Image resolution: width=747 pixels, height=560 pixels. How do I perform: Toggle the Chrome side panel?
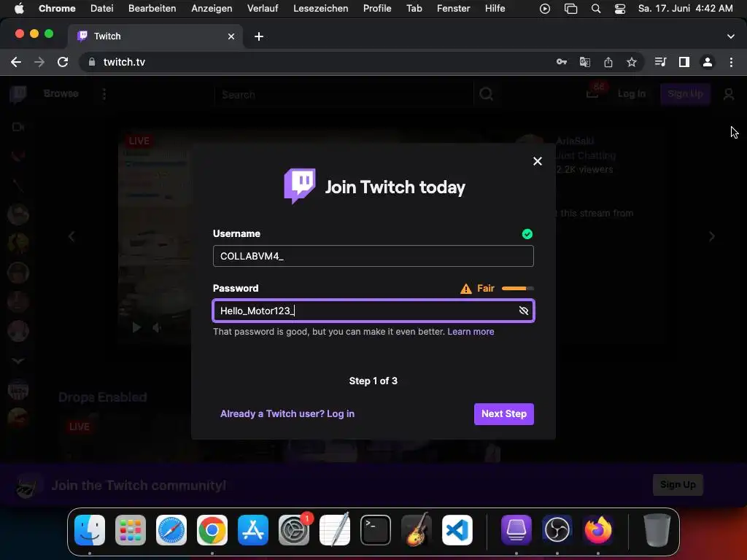[x=684, y=62]
